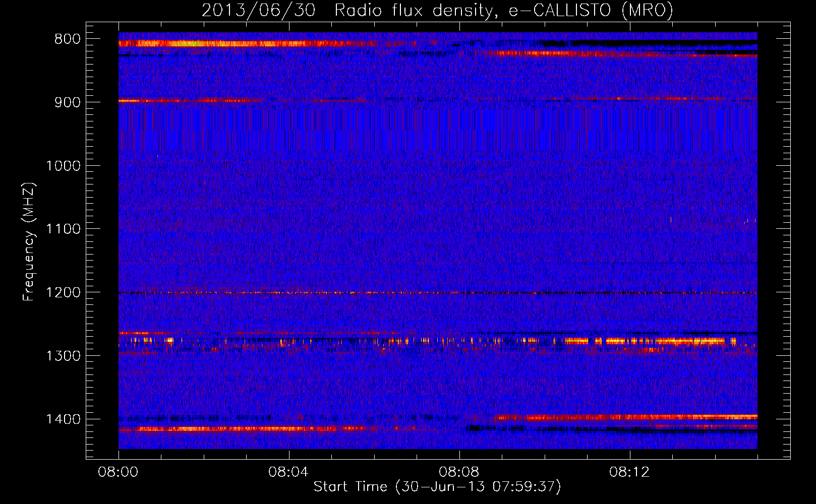This screenshot has height=504, width=816.
Task: Click the 'Start Time (30-Jun-13 07:59:37)' label
Action: click(x=437, y=487)
